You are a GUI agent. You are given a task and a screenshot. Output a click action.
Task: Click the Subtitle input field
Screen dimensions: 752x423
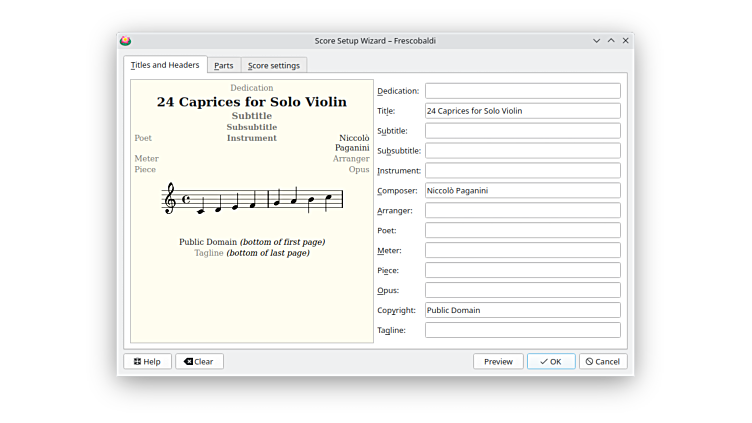click(522, 131)
